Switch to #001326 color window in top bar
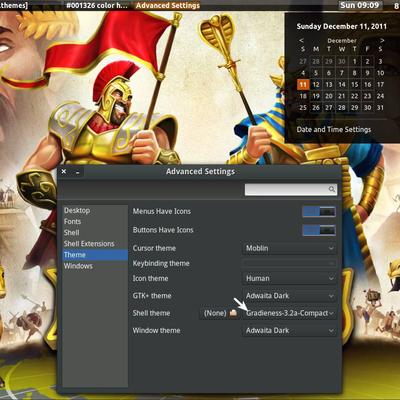 [97, 5]
